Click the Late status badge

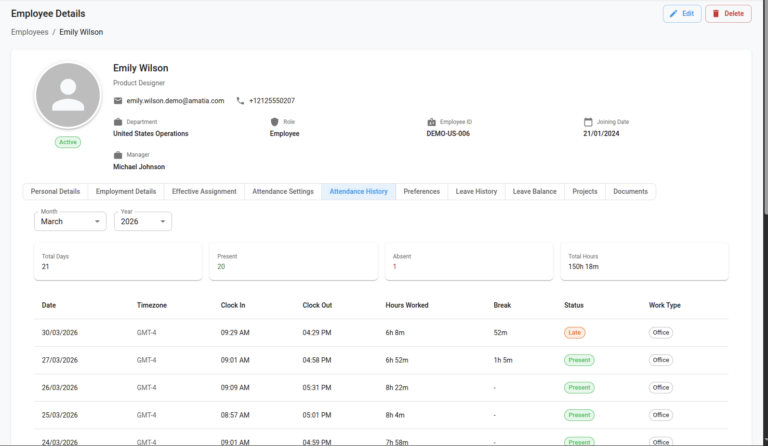coord(575,332)
